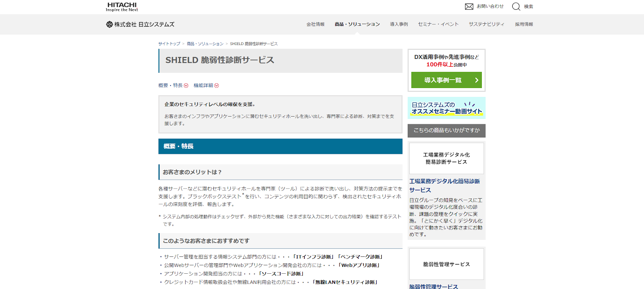Click SHIELD 脆弱性診断サービス breadcrumb text
This screenshot has height=289, width=644.
point(254,44)
